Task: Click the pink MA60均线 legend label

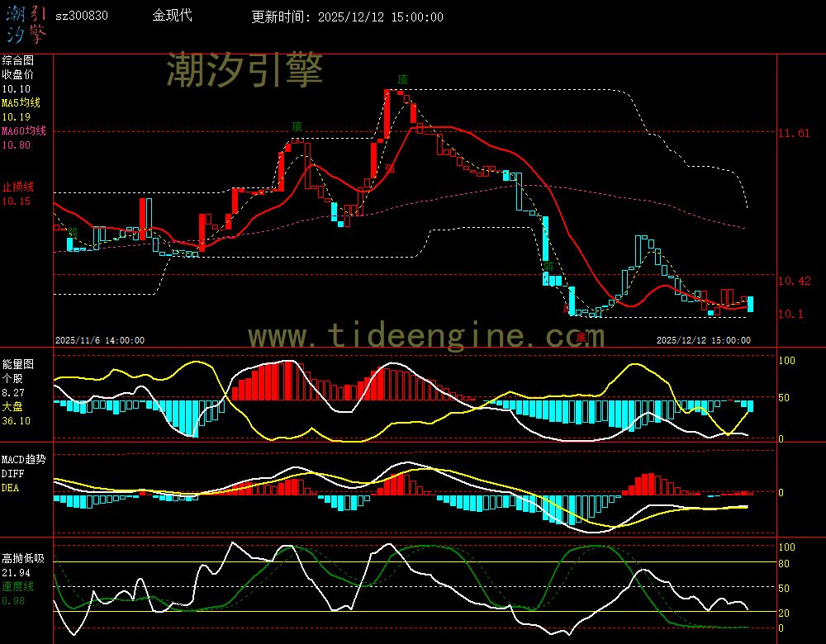Action: pos(23,130)
